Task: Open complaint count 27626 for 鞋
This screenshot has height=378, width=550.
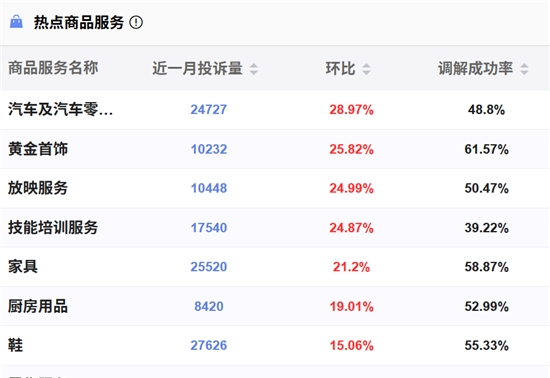Action: pos(209,346)
